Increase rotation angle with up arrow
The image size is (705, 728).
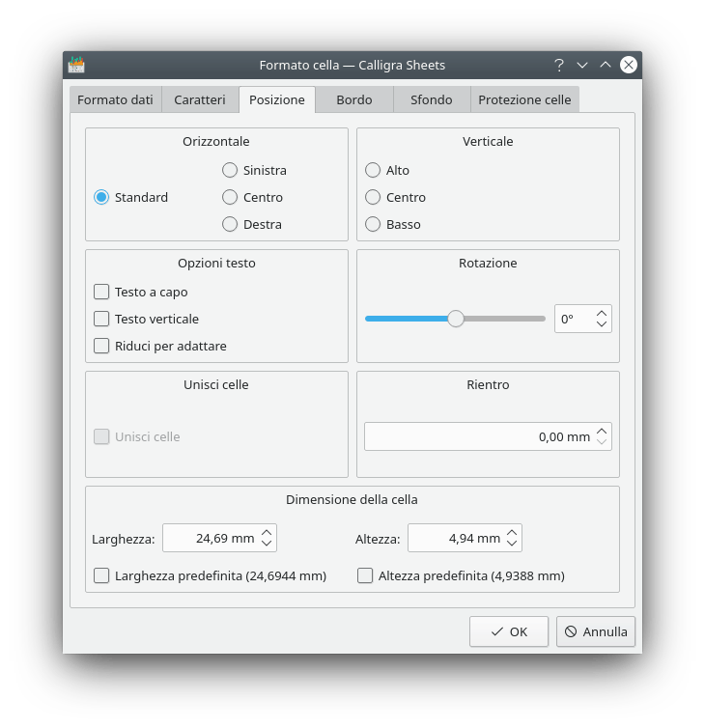pyautogui.click(x=602, y=313)
